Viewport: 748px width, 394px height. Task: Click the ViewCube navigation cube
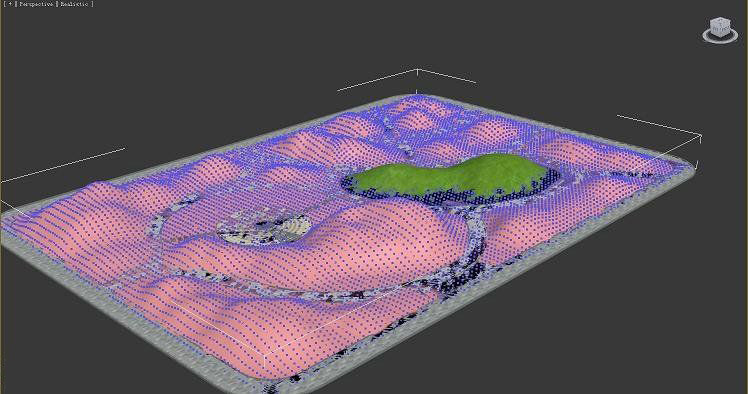pos(720,26)
